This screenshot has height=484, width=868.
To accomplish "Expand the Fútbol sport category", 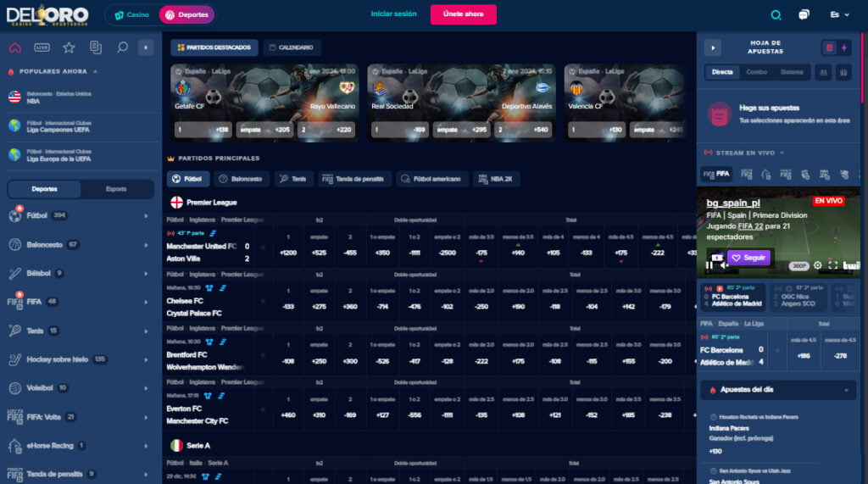I will [x=146, y=216].
